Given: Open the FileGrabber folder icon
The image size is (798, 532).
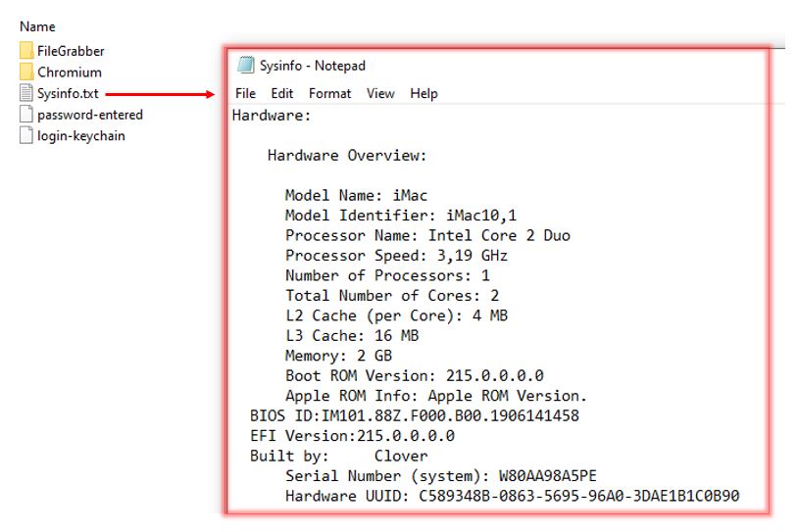Looking at the screenshot, I should coord(26,50).
